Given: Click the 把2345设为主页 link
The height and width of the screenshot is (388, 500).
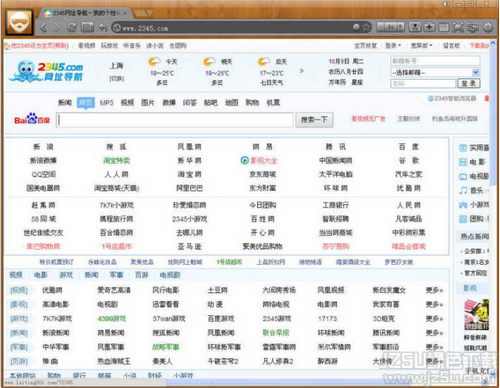Looking at the screenshot, I should pyautogui.click(x=39, y=46).
